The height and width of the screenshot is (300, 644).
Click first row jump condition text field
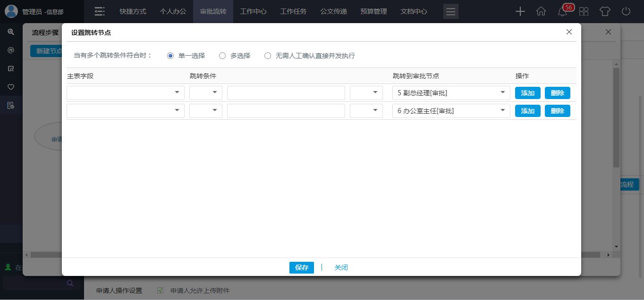pyautogui.click(x=286, y=93)
